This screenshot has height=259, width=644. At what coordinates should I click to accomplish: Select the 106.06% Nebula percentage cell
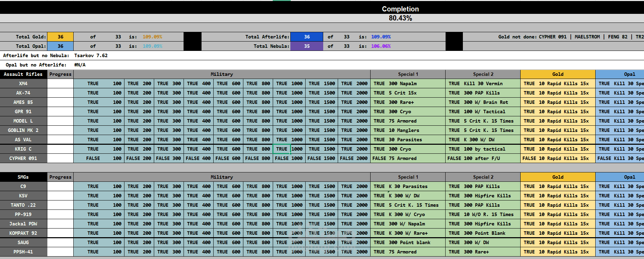pos(381,46)
